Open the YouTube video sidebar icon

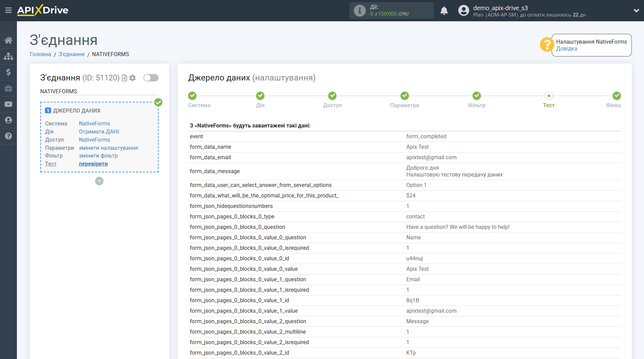pyautogui.click(x=8, y=104)
